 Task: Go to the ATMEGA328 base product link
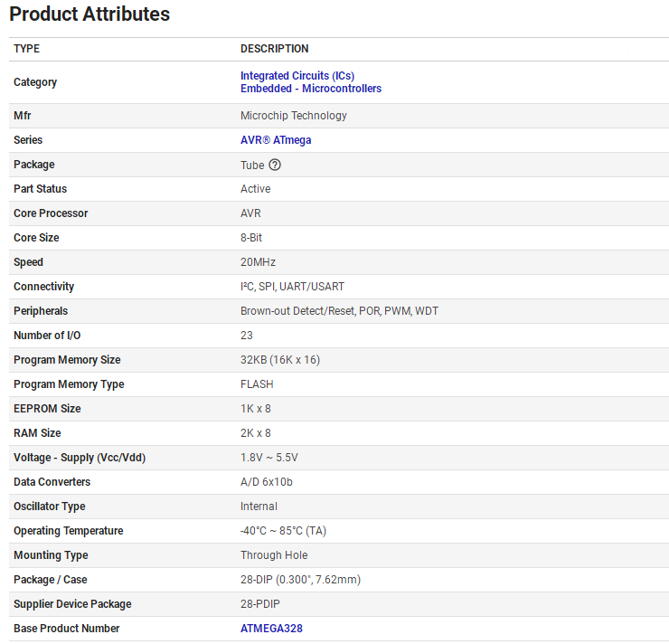click(x=271, y=629)
